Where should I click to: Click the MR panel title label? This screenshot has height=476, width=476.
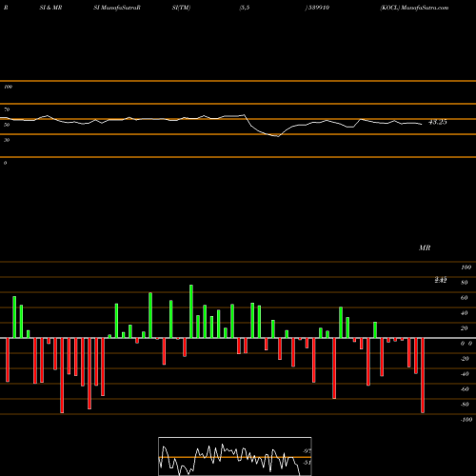pyautogui.click(x=425, y=248)
